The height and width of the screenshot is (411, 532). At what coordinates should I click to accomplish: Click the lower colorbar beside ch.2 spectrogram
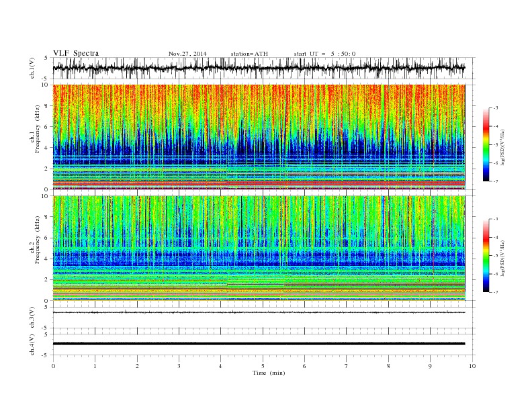(486, 255)
